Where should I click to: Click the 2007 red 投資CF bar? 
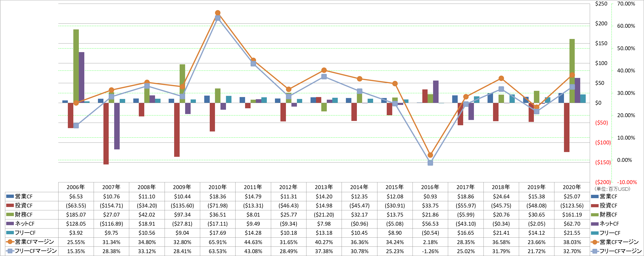[x=106, y=134]
